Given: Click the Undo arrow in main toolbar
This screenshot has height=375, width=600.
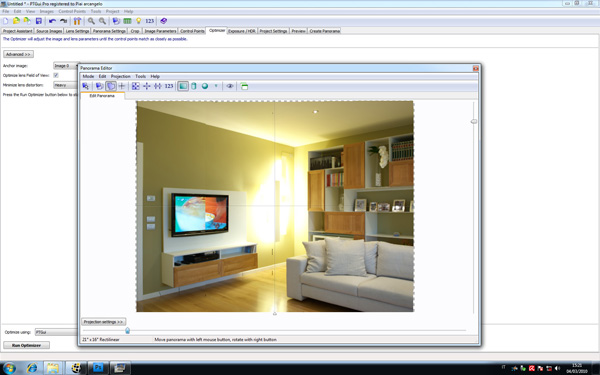Looking at the screenshot, I should coord(52,21).
